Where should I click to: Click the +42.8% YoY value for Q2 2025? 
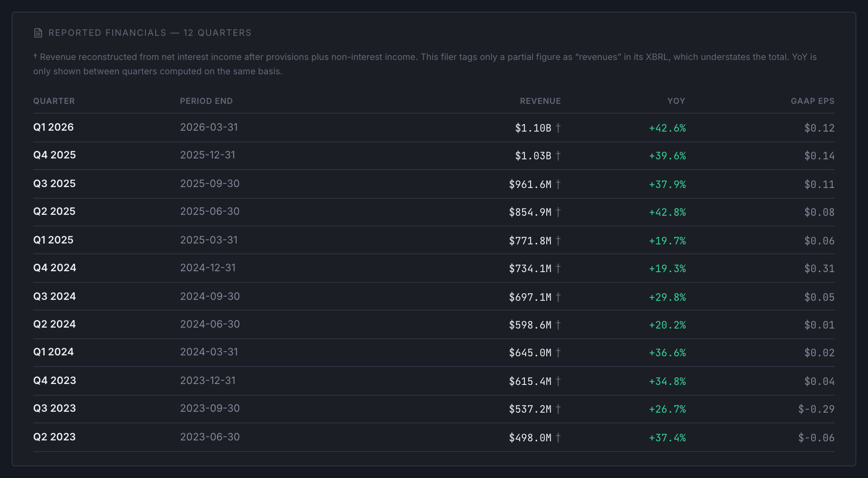pyautogui.click(x=667, y=212)
